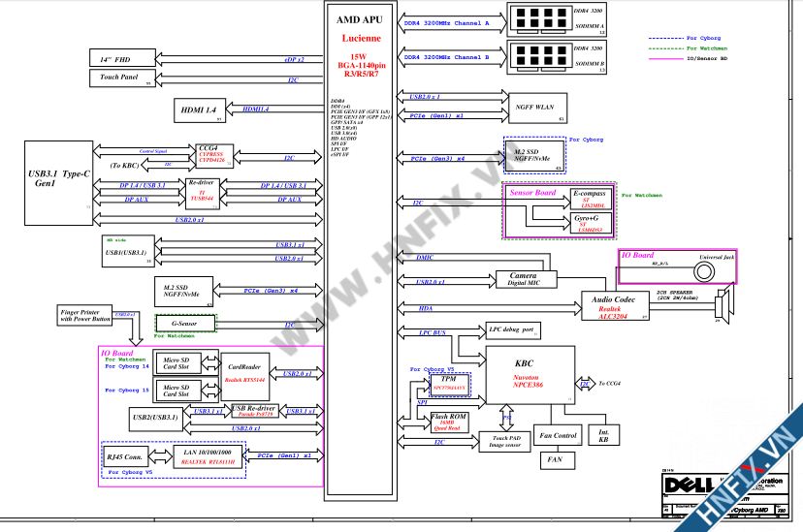Select the 14" FHD display block
The image size is (803, 532).
(122, 58)
